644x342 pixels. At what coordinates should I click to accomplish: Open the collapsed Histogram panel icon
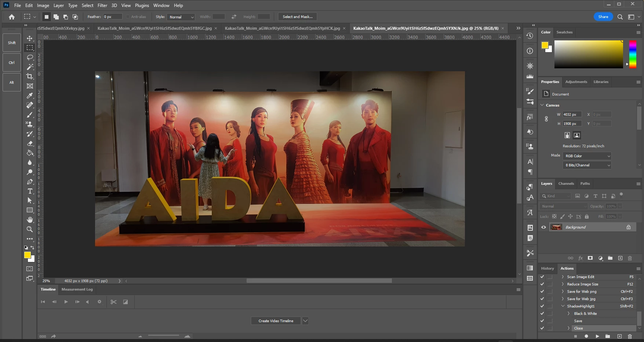(530, 76)
